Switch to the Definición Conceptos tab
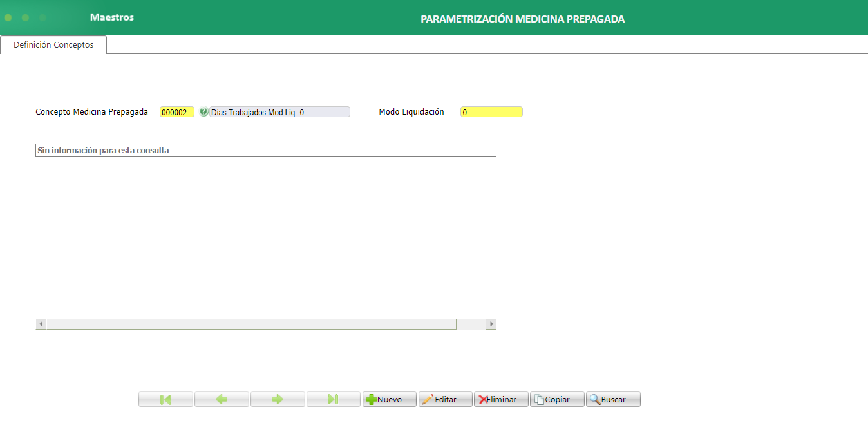 point(53,44)
